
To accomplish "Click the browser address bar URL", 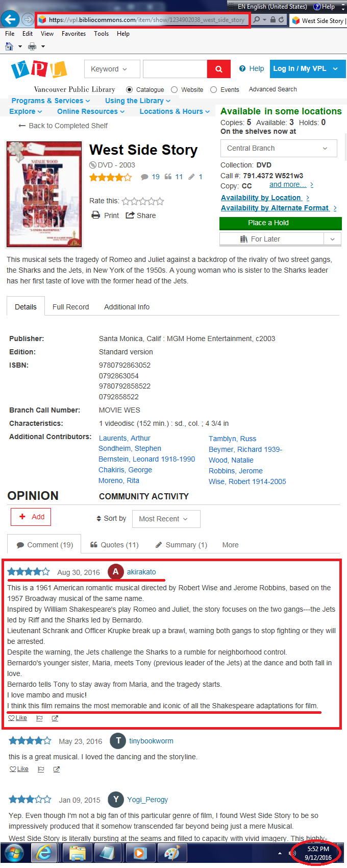I will [146, 20].
